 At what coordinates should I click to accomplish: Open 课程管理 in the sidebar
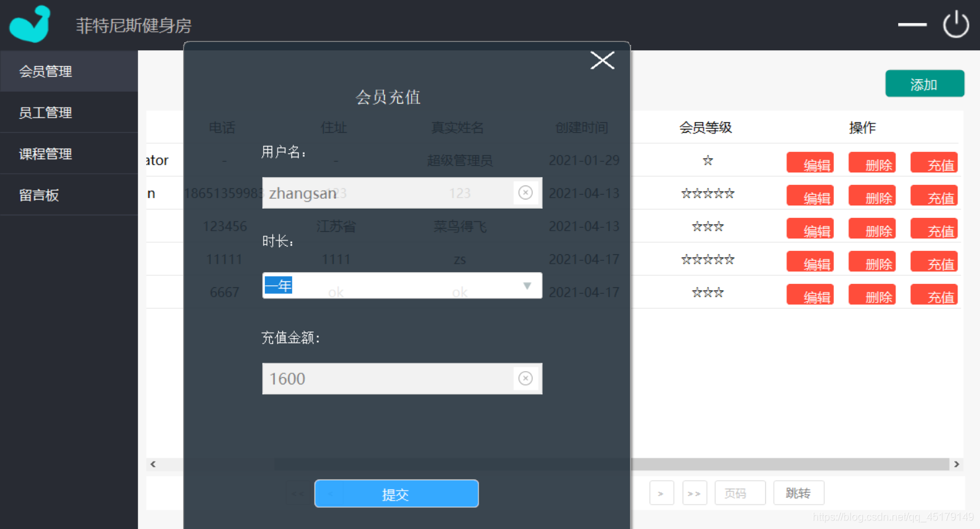click(69, 154)
